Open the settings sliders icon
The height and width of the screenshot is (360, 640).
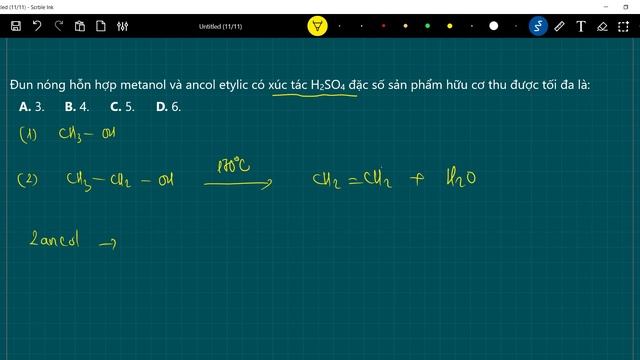(122, 26)
